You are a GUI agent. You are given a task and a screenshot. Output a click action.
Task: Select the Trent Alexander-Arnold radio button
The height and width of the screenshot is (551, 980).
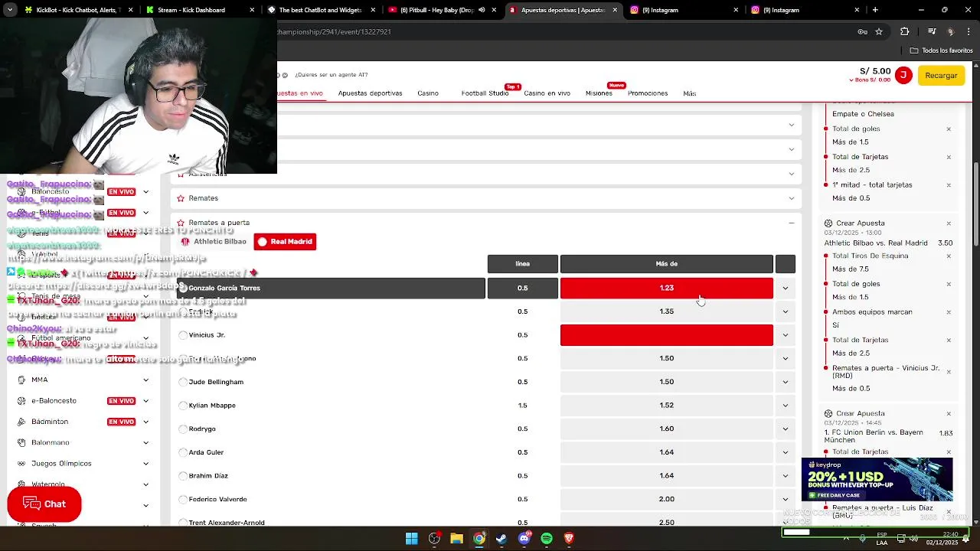(x=183, y=523)
